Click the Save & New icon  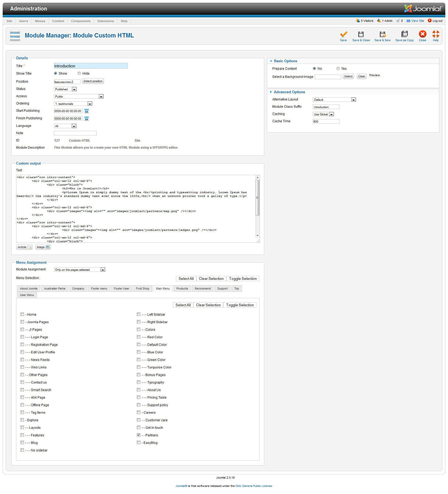[383, 34]
